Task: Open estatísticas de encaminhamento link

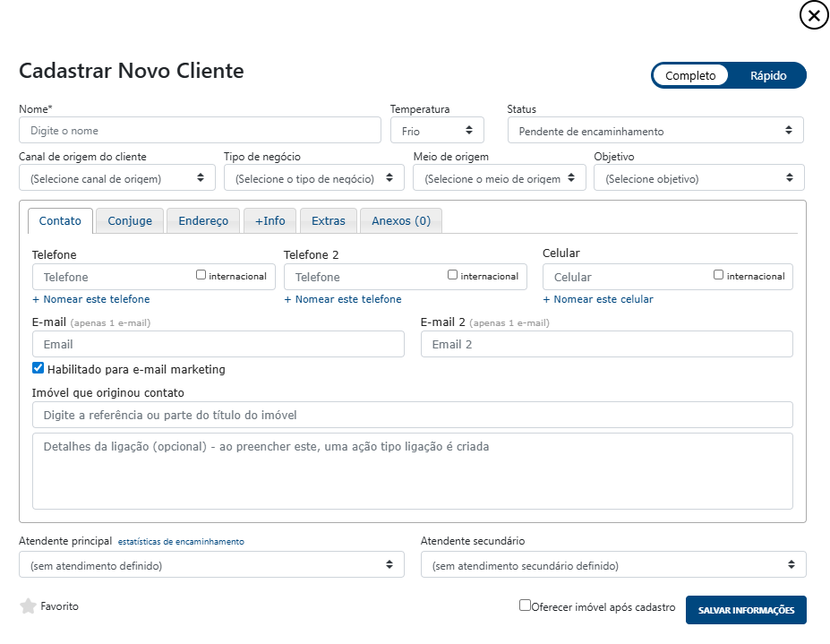Action: 181,542
